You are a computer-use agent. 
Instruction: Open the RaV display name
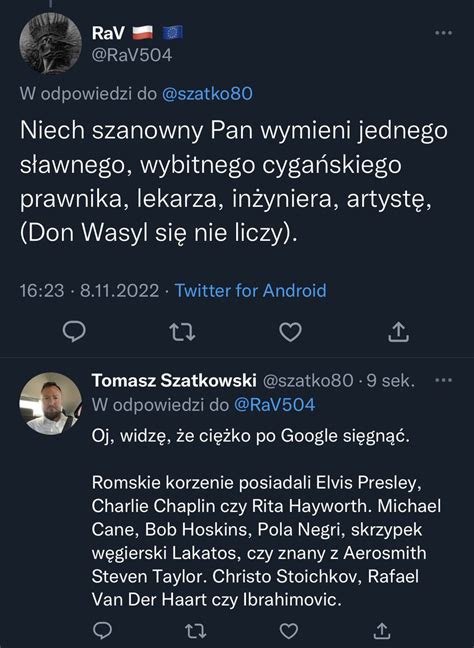[108, 33]
